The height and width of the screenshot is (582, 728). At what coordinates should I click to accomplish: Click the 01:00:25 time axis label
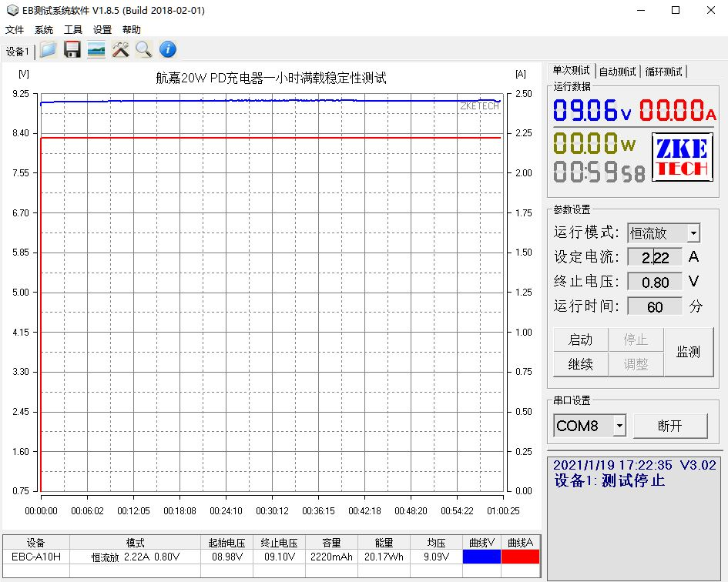[503, 511]
